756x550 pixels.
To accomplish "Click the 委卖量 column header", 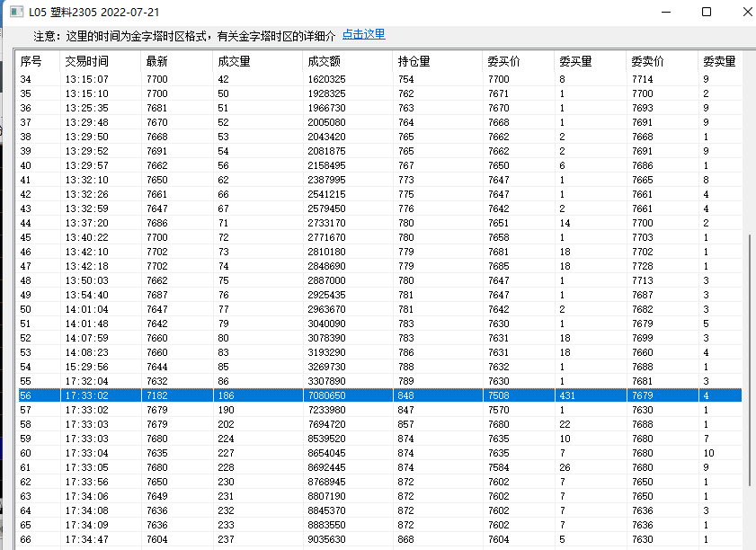I will tap(720, 61).
